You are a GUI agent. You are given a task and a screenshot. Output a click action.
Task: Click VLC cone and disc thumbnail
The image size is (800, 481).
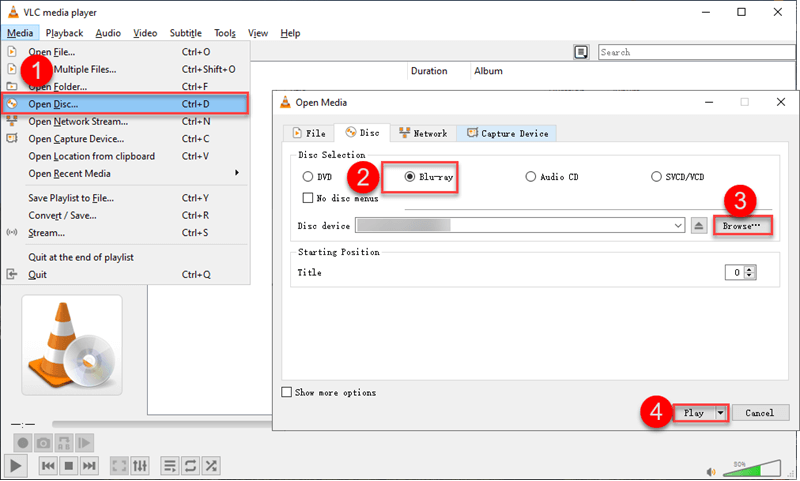coord(72,345)
